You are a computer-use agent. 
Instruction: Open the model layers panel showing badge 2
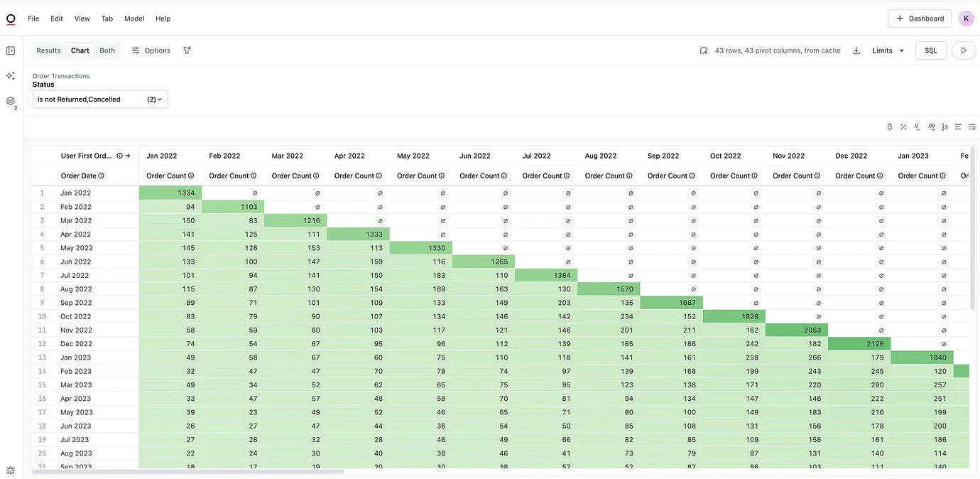[x=10, y=101]
